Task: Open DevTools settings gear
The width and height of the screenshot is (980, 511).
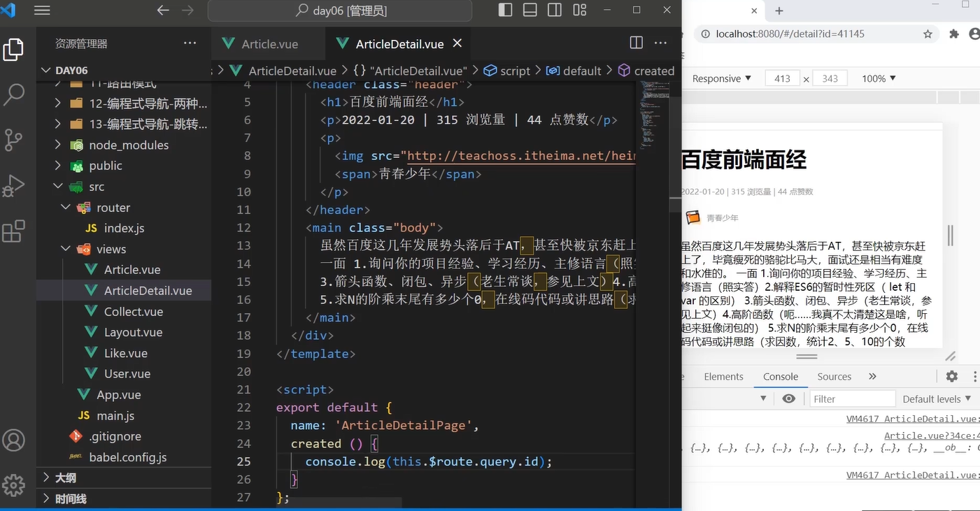Action: point(952,376)
